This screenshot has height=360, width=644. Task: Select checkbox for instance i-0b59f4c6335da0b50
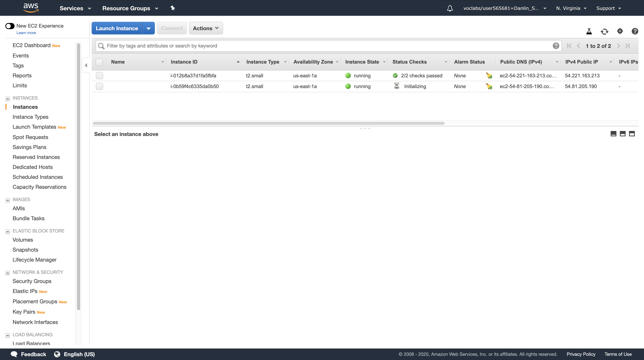click(99, 86)
